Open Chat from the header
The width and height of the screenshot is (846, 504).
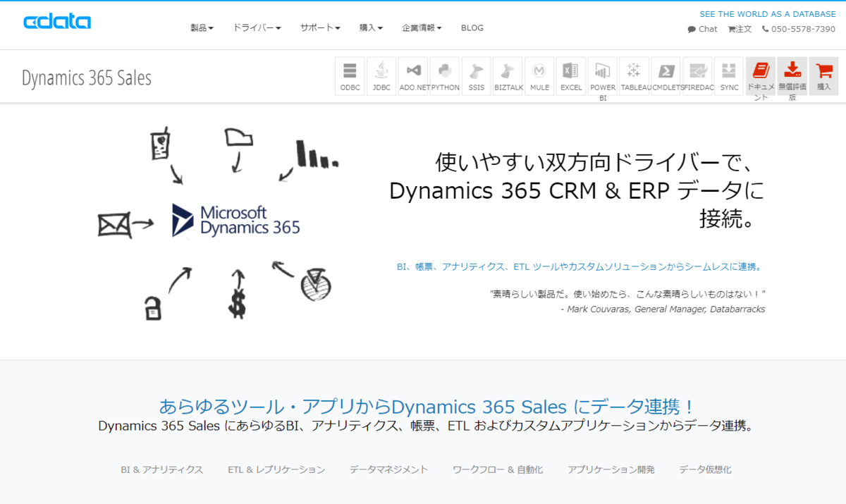(x=702, y=29)
